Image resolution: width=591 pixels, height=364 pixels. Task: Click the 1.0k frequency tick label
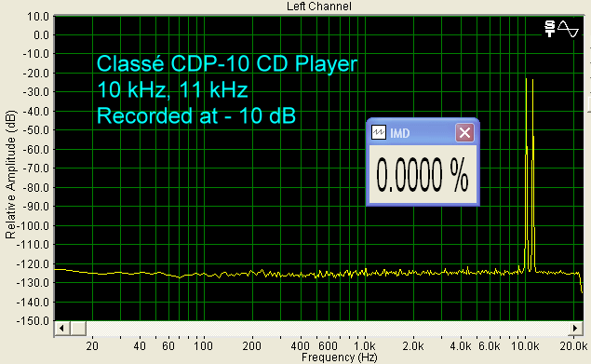[x=365, y=345]
